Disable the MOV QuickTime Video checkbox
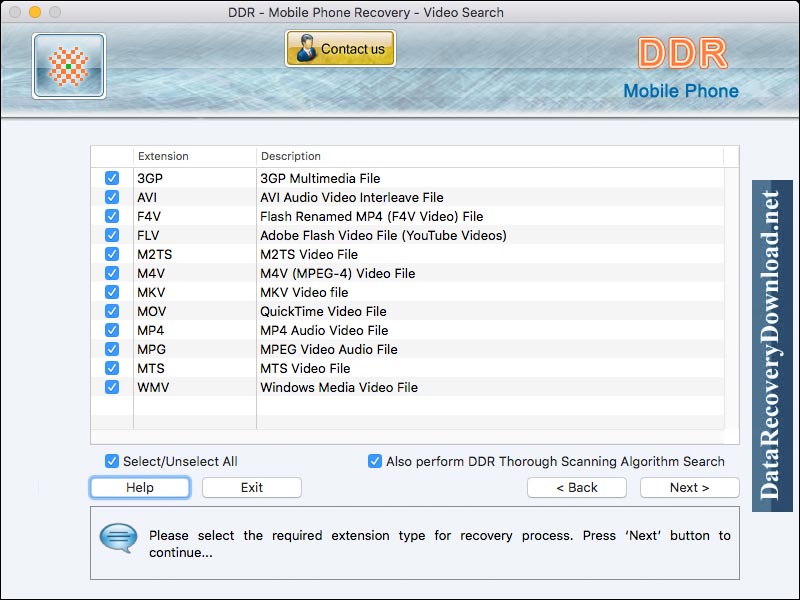The height and width of the screenshot is (600, 800). click(111, 311)
